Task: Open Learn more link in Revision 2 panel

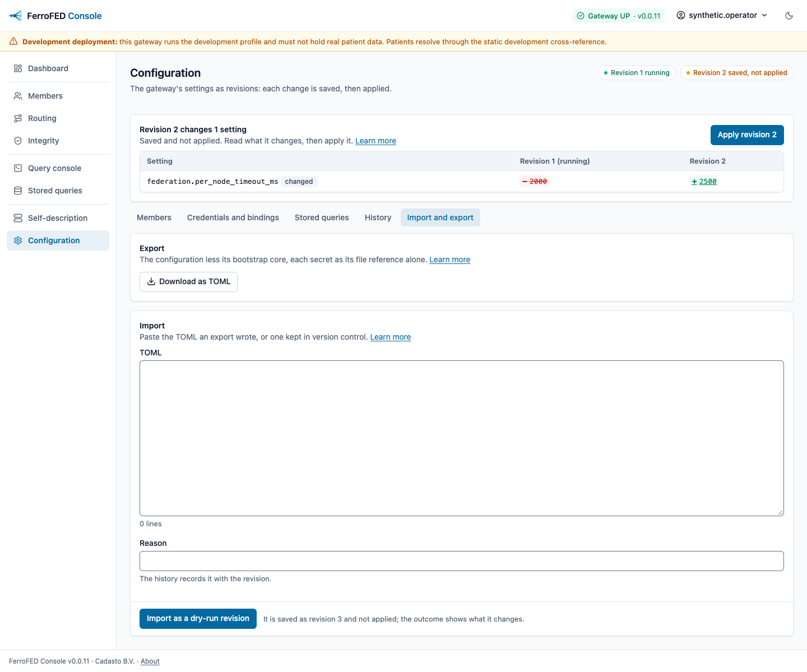Action: [x=375, y=141]
